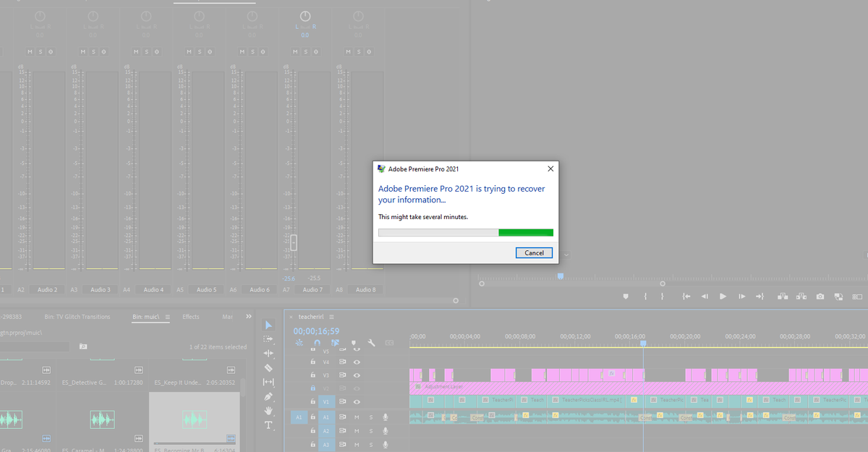This screenshot has height=452, width=868.
Task: Close the Adobe Premiere Pro 2021 dialog
Action: (x=550, y=169)
